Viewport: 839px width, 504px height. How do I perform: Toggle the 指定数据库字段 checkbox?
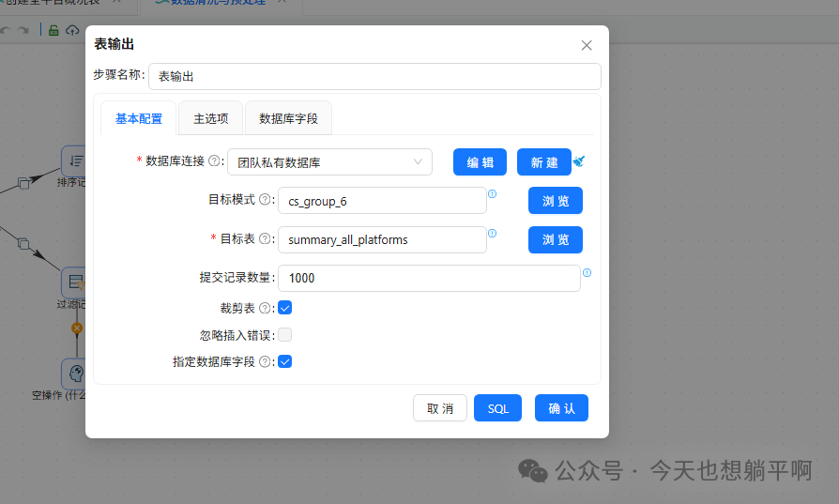[284, 361]
